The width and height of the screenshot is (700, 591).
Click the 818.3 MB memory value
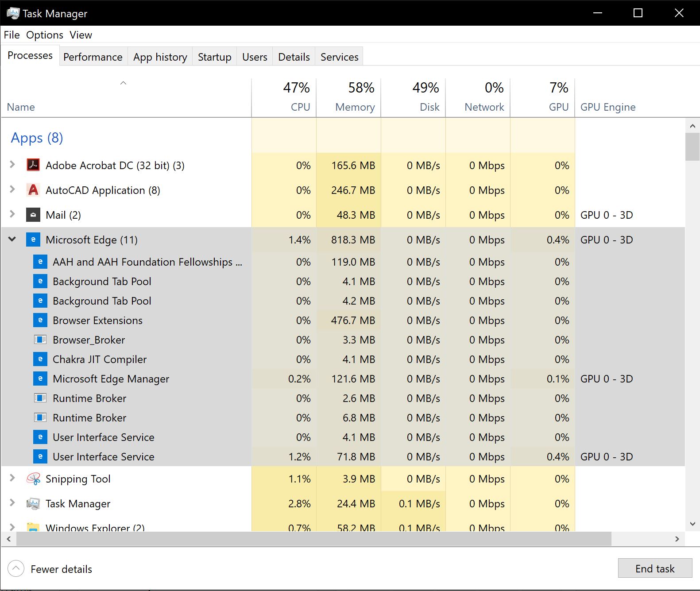coord(353,239)
